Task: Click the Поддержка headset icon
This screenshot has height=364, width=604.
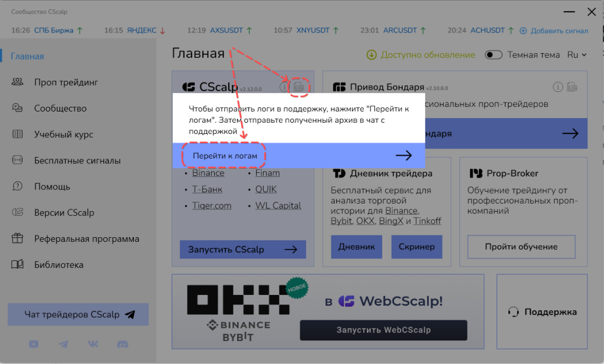Action: [x=513, y=311]
